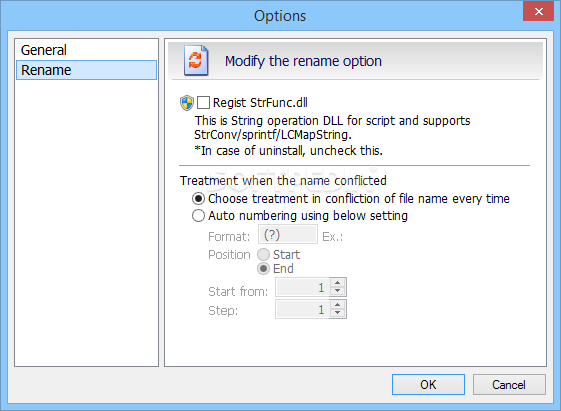Select Auto numbering using below setting
The height and width of the screenshot is (411, 561).
[x=198, y=216]
